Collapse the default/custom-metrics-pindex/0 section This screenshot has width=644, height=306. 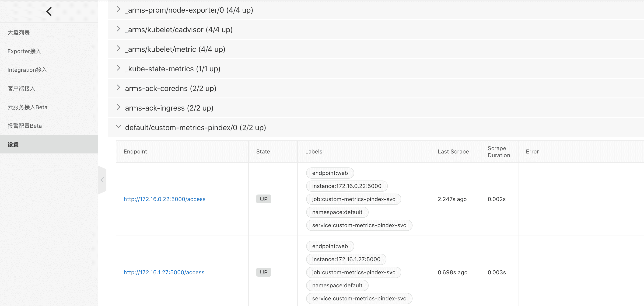(x=119, y=127)
